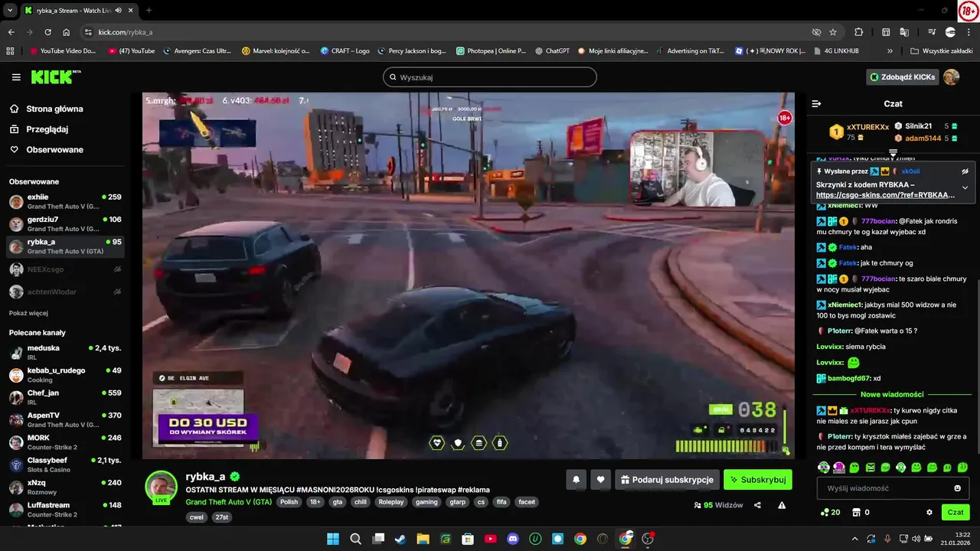This screenshot has width=980, height=551.
Task: Click the Polish tag
Action: point(289,502)
